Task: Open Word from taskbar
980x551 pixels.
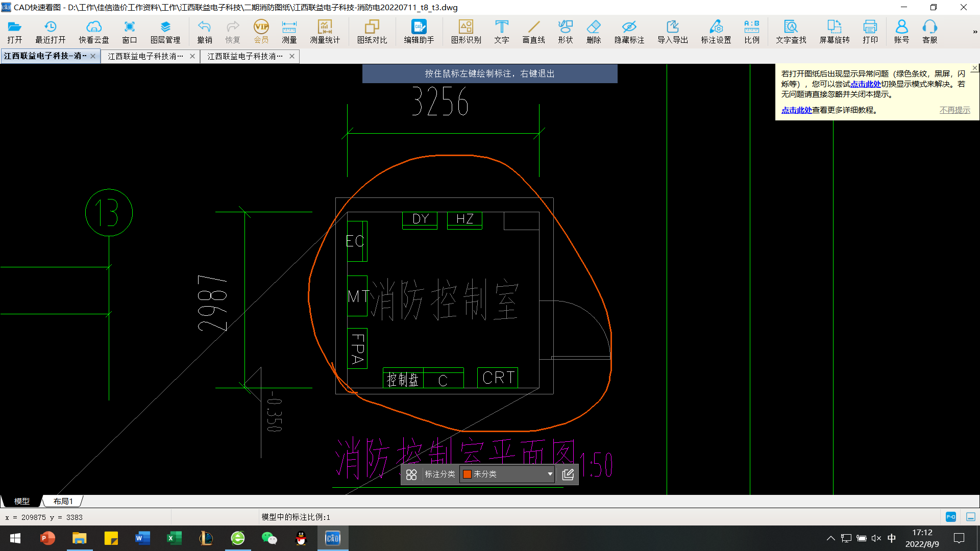Action: pyautogui.click(x=142, y=538)
